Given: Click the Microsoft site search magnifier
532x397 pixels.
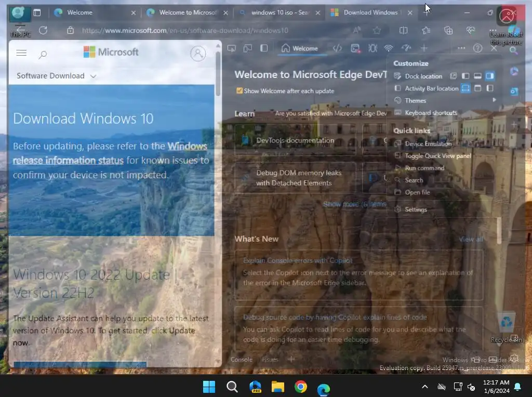Looking at the screenshot, I should tap(43, 54).
